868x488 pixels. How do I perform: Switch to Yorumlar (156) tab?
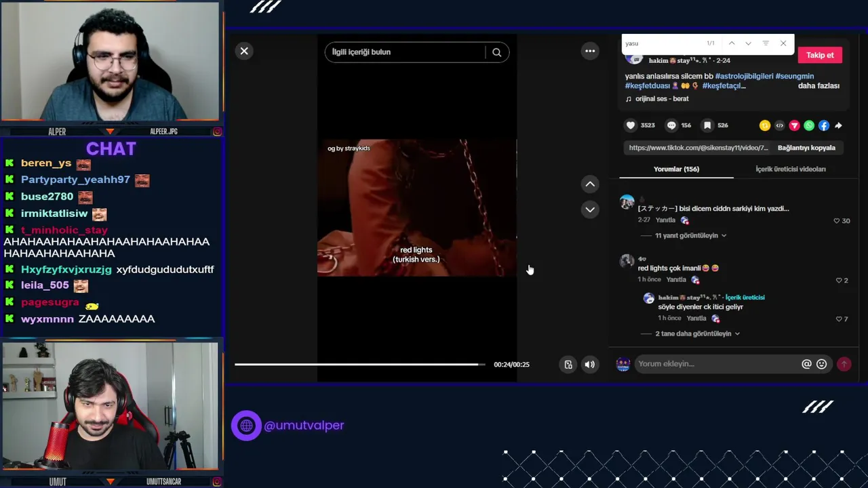tap(676, 169)
